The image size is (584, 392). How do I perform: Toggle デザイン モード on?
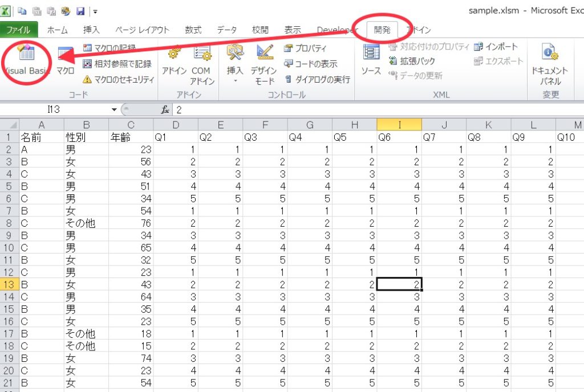[263, 64]
